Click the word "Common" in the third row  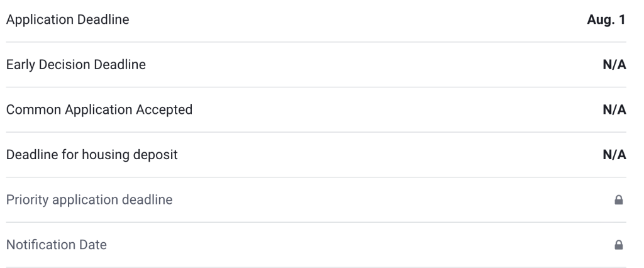[28, 110]
